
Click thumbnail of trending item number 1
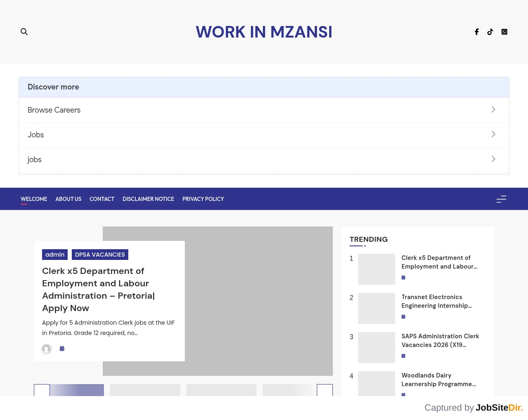(x=377, y=269)
